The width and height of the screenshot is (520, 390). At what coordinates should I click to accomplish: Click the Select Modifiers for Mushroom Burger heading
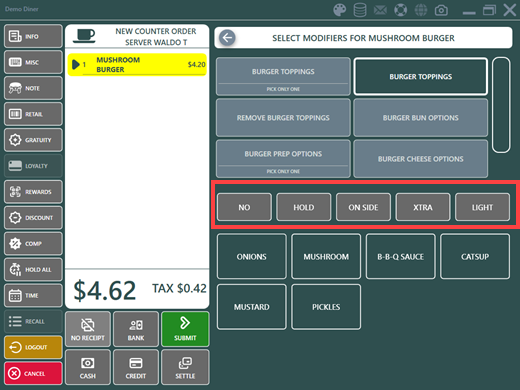point(363,38)
